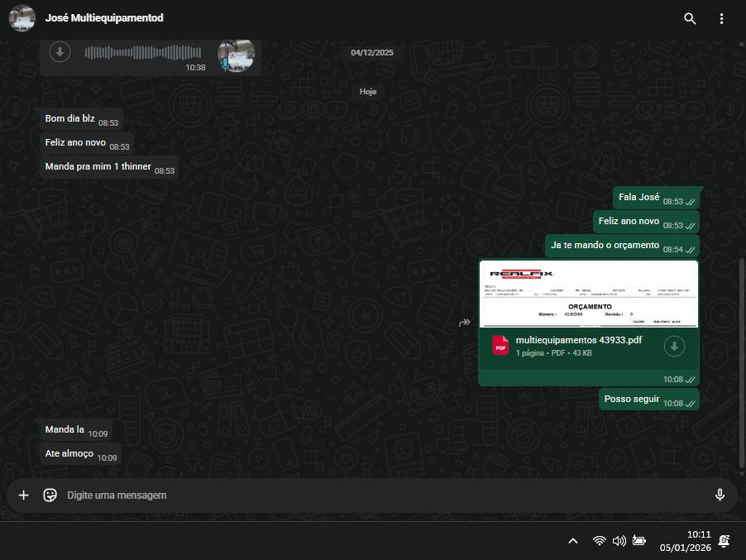Open the ORÇAMENTO PDF preview thumbnail

[x=588, y=294]
